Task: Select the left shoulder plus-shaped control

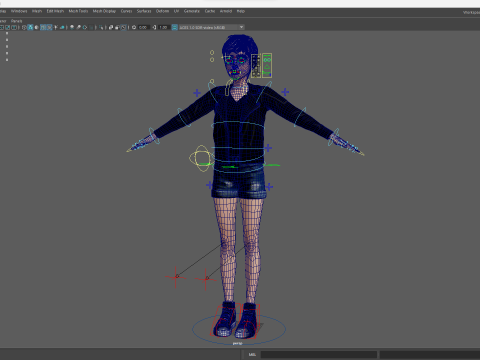Action: [197, 93]
